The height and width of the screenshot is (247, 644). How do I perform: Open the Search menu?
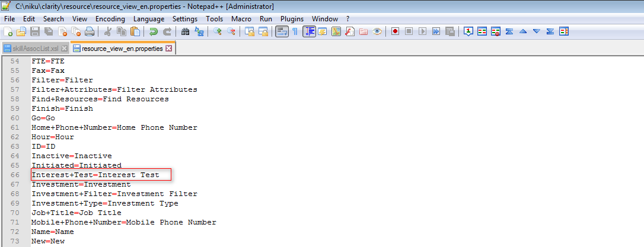[53, 19]
